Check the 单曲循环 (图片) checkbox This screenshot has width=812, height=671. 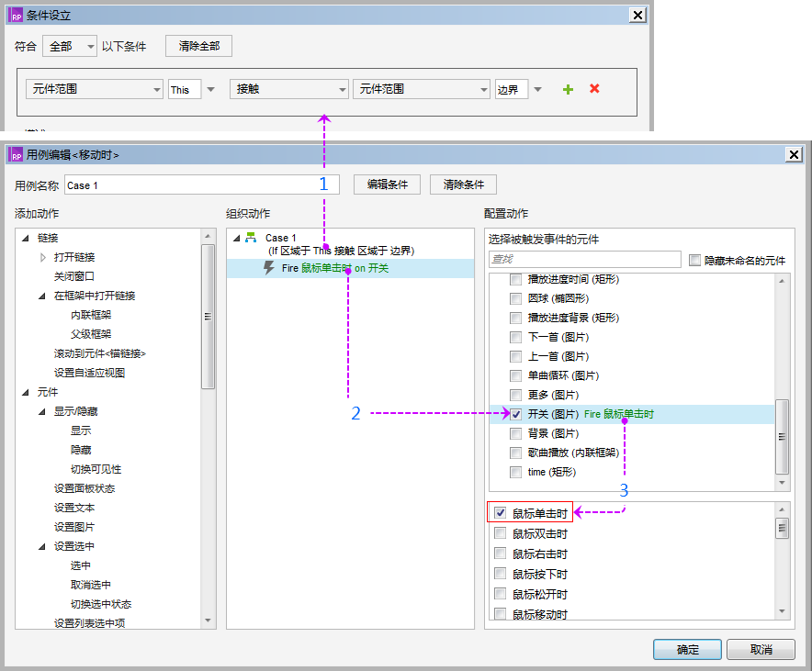coord(516,375)
